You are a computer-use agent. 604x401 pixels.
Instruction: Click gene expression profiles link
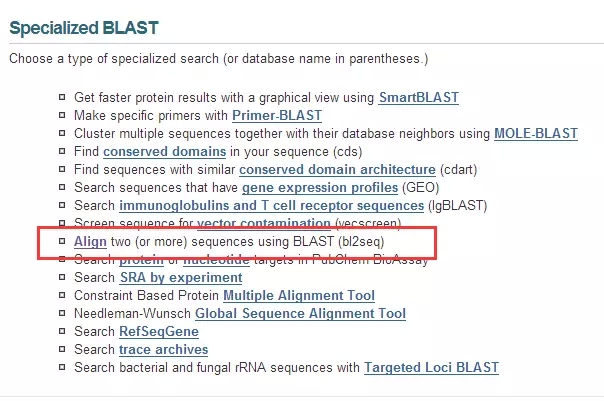pos(320,188)
